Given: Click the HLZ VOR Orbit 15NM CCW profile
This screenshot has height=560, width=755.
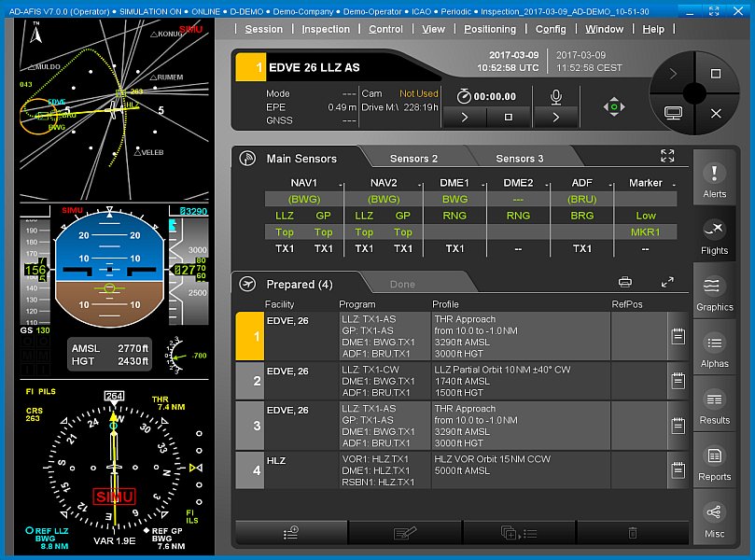Looking at the screenshot, I should [x=492, y=459].
